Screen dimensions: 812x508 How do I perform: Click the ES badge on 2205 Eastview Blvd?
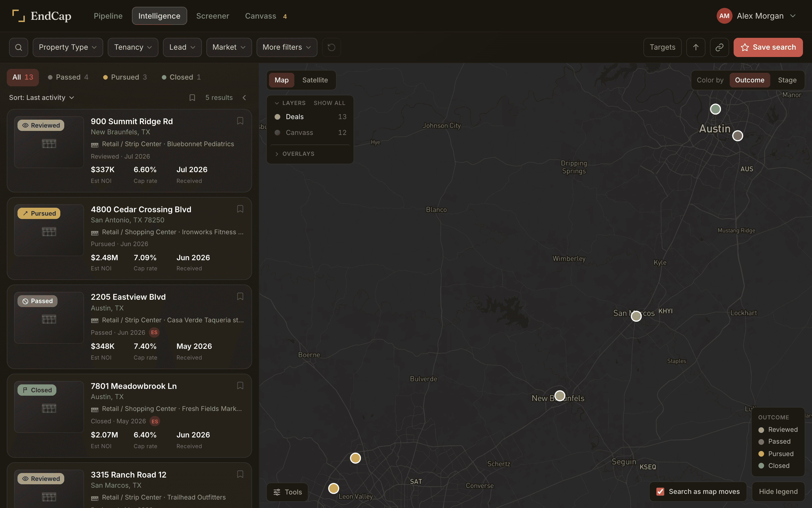[154, 332]
